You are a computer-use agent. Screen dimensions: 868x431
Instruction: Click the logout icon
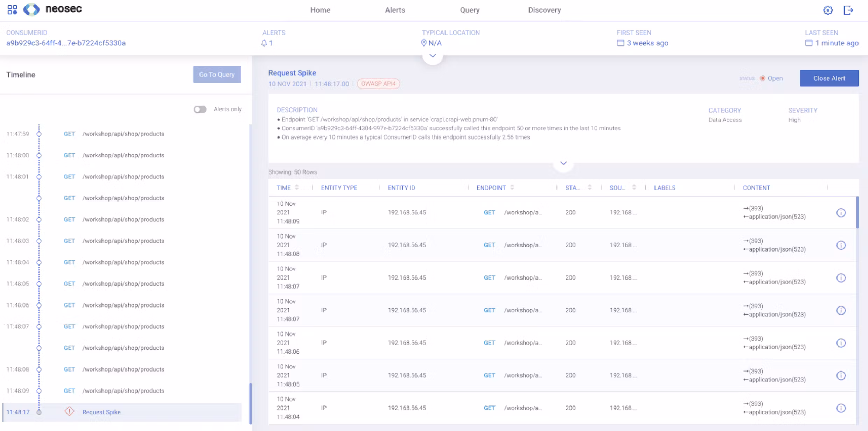(848, 10)
